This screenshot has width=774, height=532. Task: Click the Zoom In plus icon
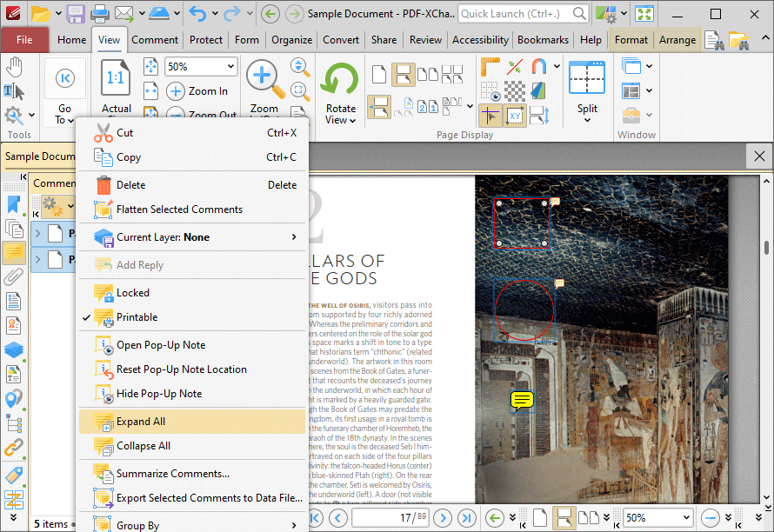point(175,91)
